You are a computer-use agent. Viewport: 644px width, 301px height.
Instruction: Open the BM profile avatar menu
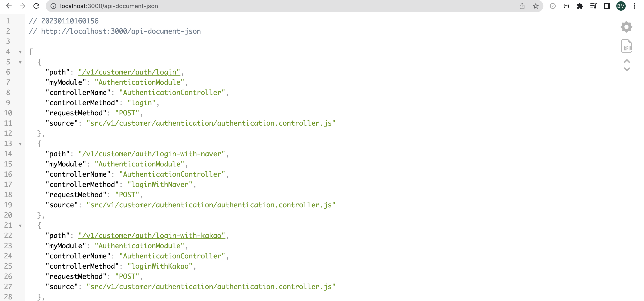pos(621,6)
